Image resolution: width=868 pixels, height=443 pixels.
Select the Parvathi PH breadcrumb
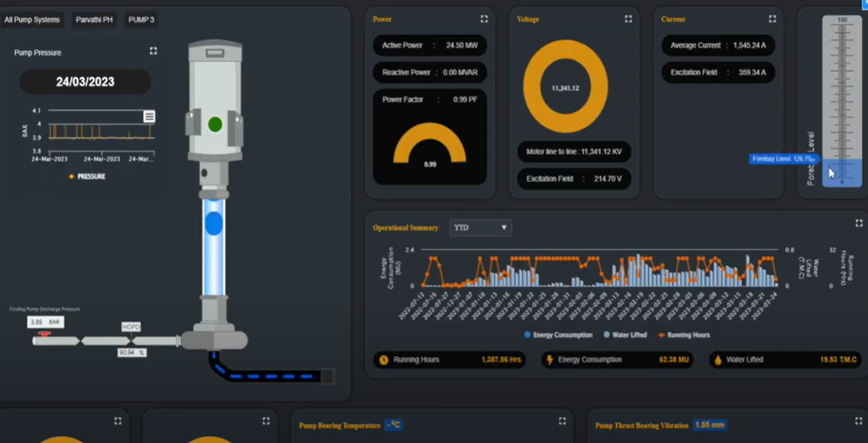tap(94, 20)
